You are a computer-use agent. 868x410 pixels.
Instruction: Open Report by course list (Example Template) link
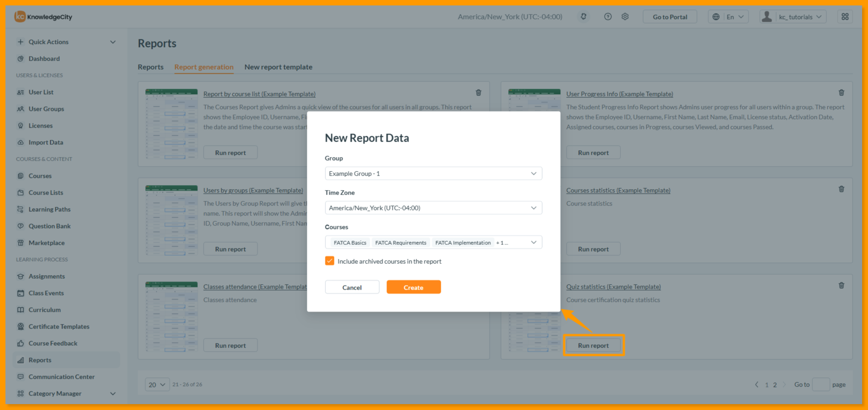point(259,94)
